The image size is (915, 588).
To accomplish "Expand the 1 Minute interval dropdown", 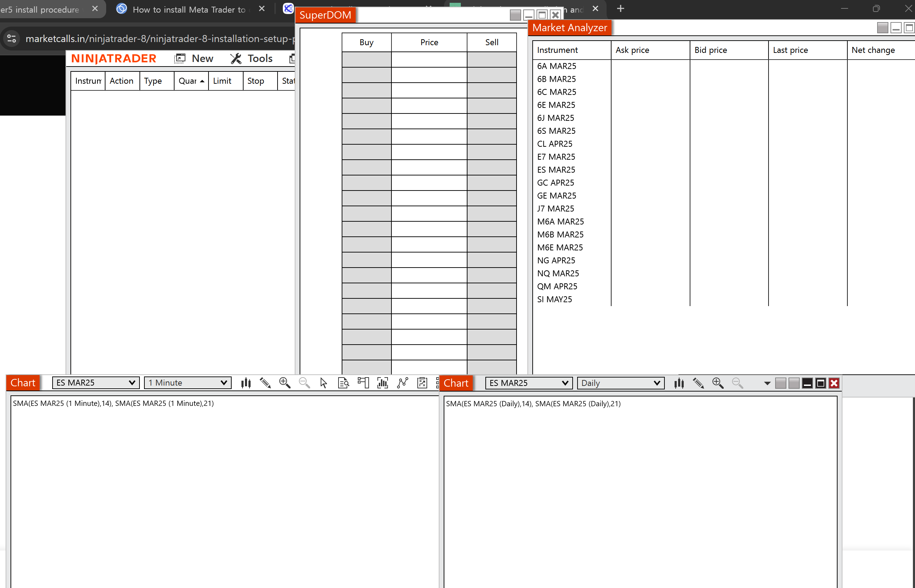I will pos(187,382).
